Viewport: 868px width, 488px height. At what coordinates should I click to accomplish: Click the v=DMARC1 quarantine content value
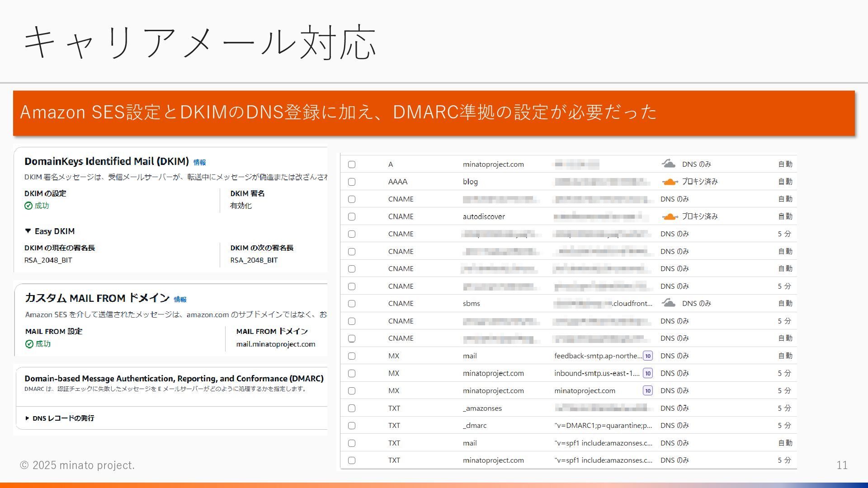[x=603, y=426]
